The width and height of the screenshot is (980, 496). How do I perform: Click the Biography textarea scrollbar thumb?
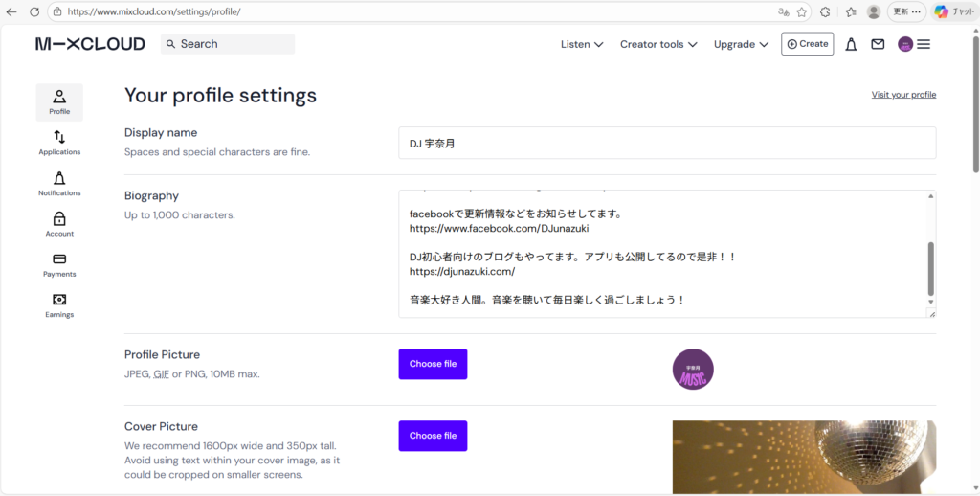point(931,268)
